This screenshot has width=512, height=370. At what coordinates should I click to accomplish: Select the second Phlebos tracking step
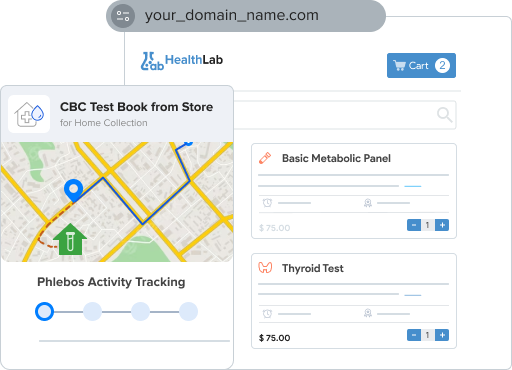[92, 312]
